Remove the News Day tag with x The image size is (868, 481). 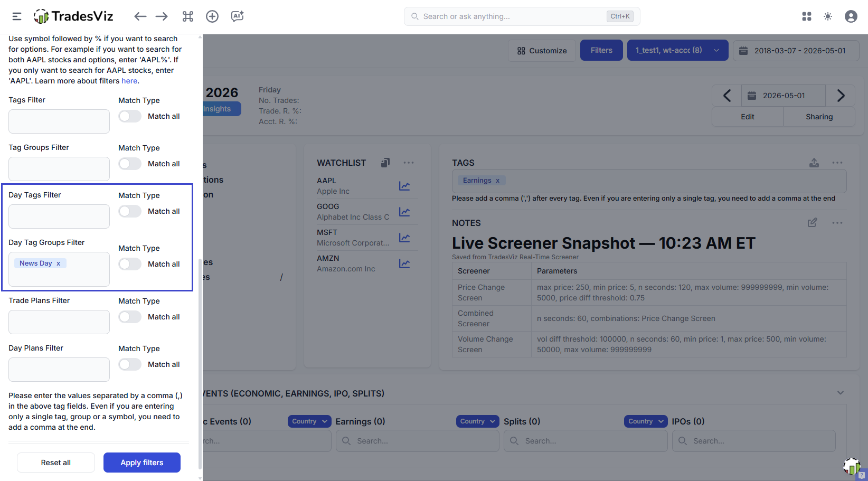click(59, 263)
